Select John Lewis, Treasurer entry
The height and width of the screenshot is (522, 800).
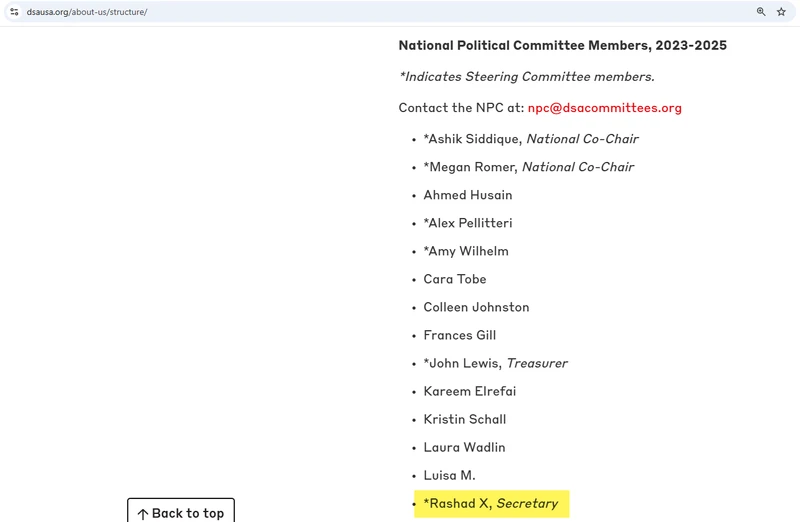(x=495, y=363)
